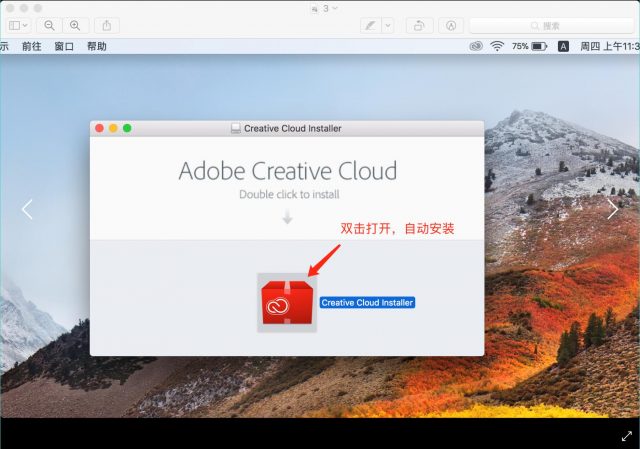Viewport: 640px width, 449px height.
Task: Open the 前往 menu
Action: tap(31, 47)
